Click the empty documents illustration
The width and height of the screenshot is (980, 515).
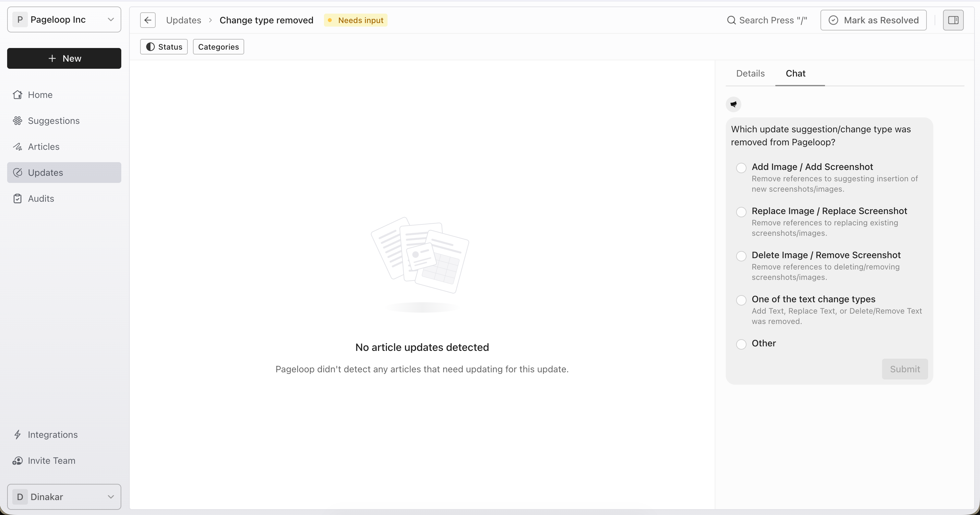(420, 264)
